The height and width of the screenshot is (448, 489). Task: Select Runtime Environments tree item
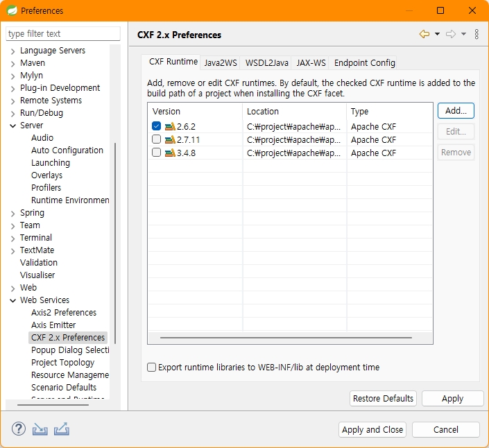point(70,200)
